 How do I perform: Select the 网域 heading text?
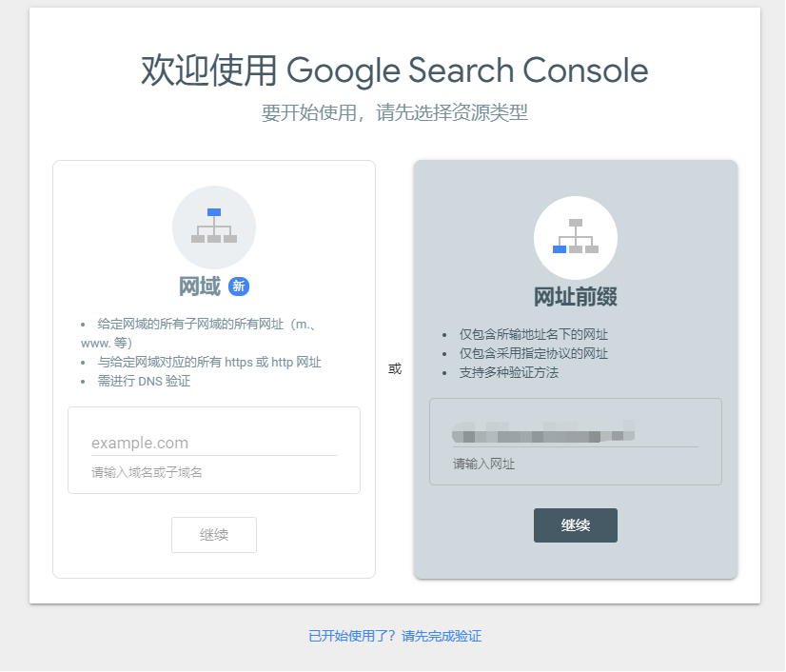click(x=199, y=287)
